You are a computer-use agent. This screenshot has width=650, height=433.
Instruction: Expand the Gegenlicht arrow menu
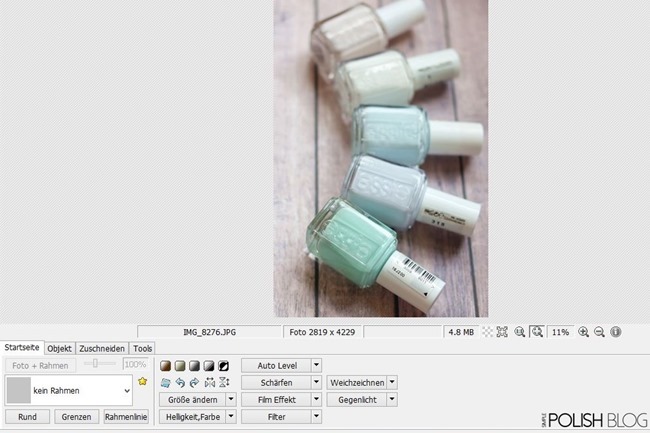tap(392, 399)
